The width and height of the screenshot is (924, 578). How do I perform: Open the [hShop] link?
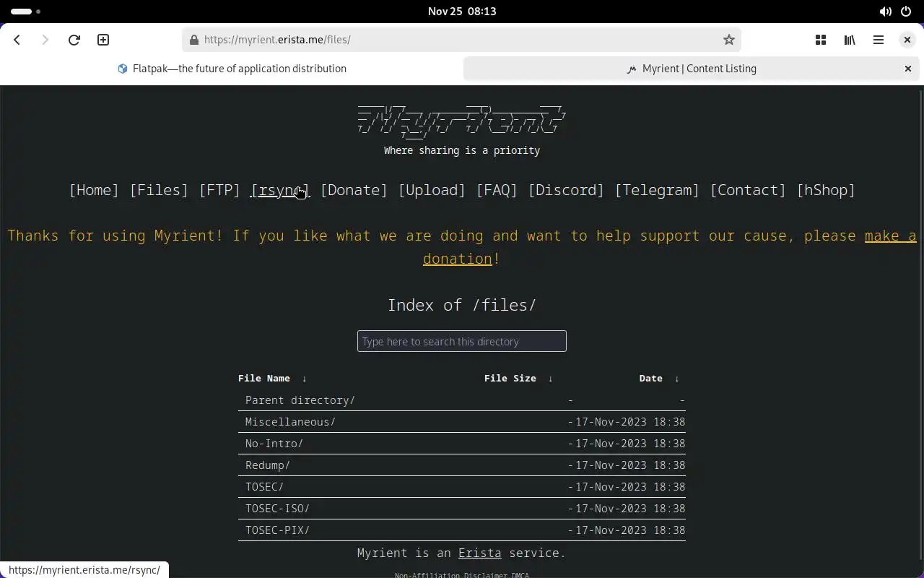pyautogui.click(x=826, y=190)
